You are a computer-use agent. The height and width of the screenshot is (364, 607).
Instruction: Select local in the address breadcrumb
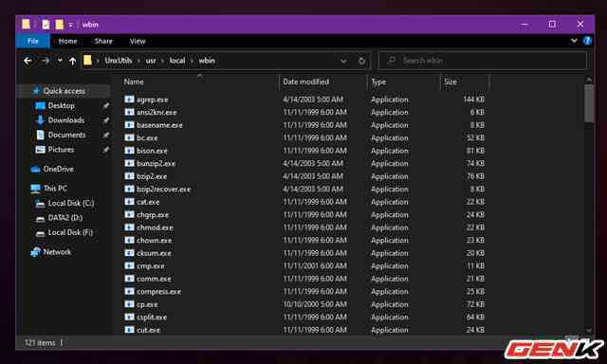coord(177,61)
